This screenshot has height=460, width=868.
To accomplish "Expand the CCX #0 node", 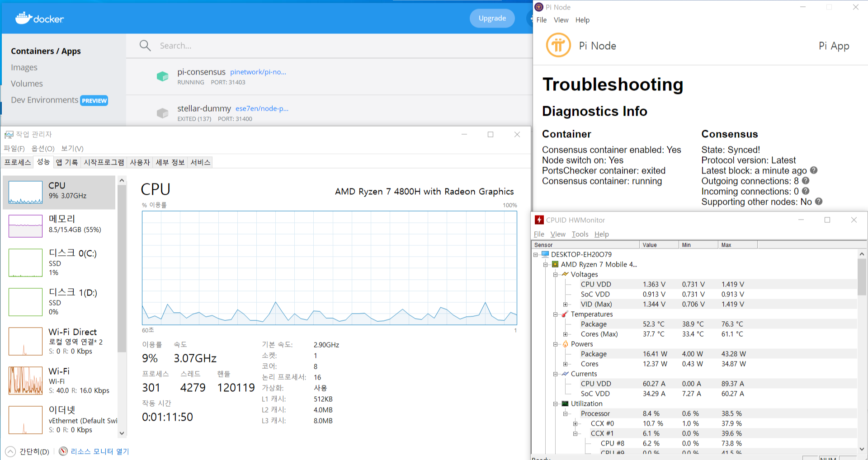I will (x=575, y=424).
